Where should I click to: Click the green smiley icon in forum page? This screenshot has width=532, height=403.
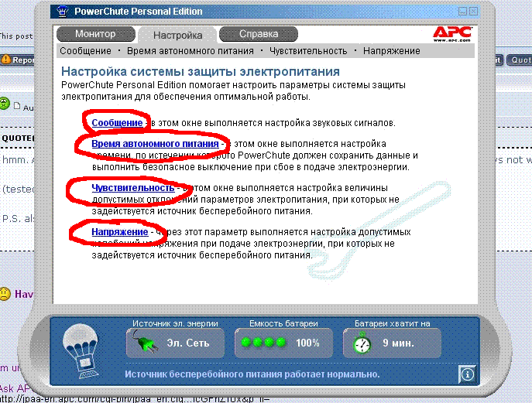coord(5,103)
